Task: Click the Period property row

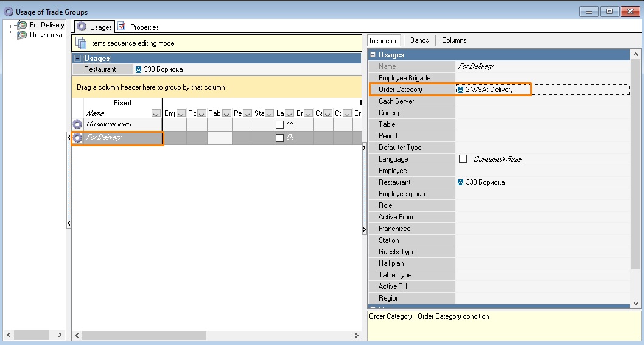Action: (x=499, y=136)
